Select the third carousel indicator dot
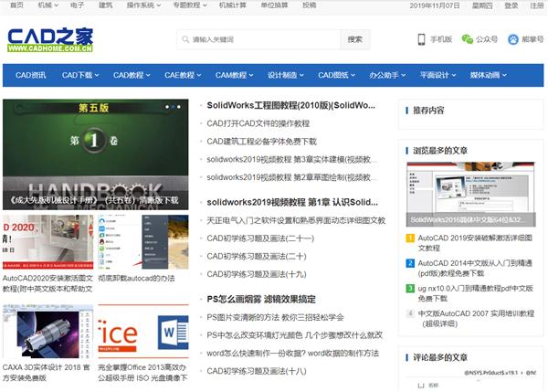Image resolution: width=548 pixels, height=392 pixels. click(x=179, y=107)
